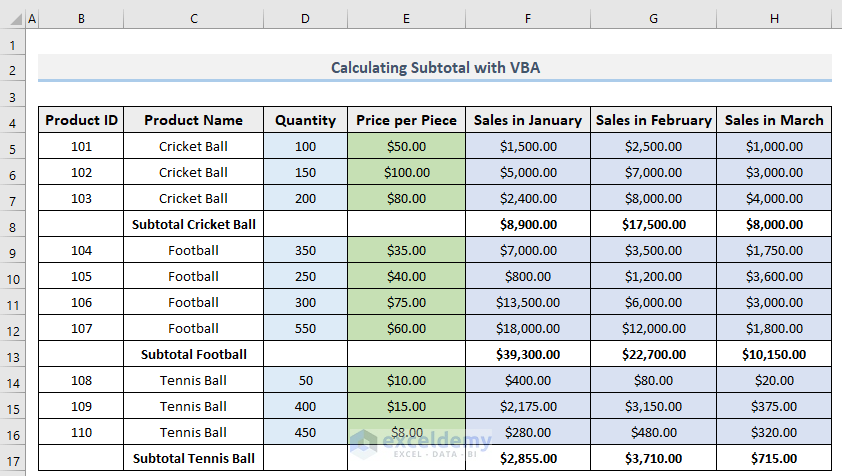Select column F header
This screenshot has height=476, width=842.
click(x=527, y=19)
